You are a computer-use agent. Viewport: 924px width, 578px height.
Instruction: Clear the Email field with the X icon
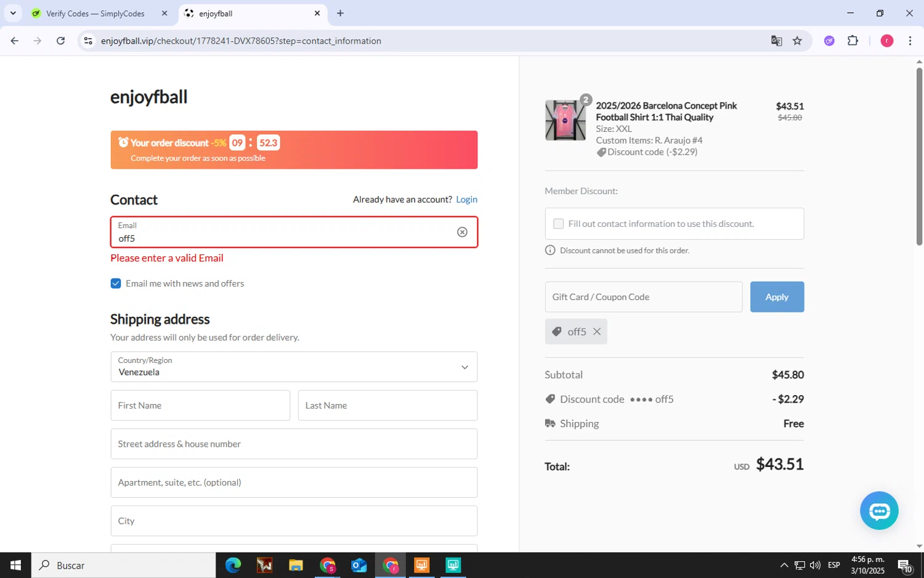pos(462,232)
